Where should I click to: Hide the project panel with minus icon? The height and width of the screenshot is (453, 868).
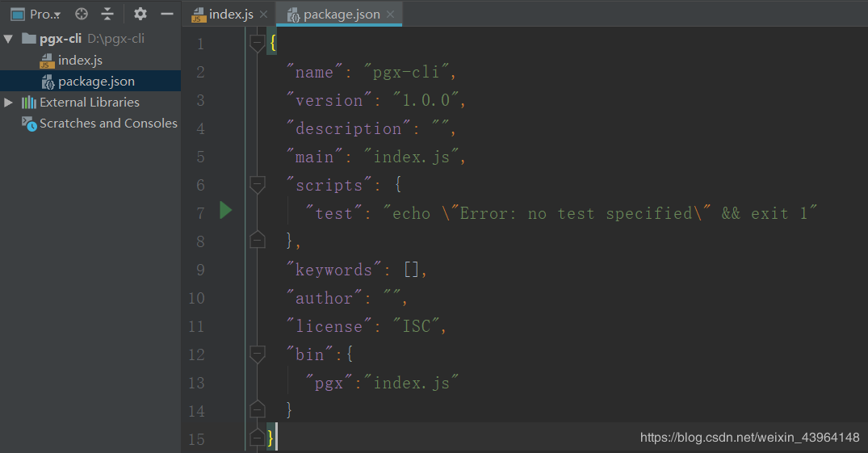click(167, 14)
